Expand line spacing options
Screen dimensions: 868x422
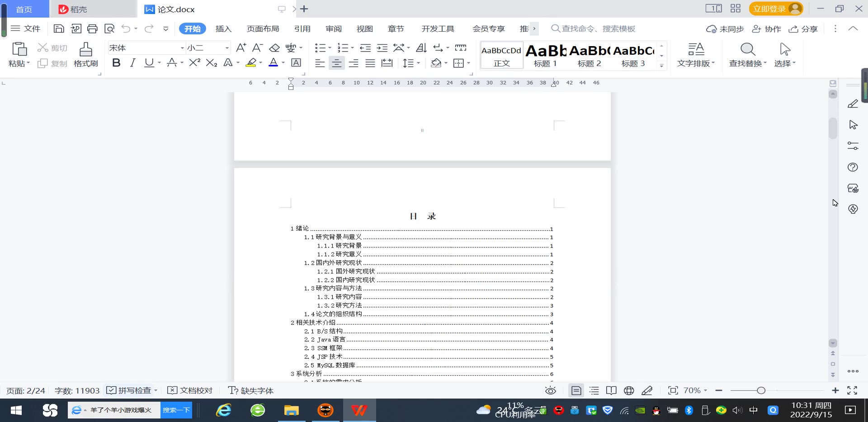419,63
